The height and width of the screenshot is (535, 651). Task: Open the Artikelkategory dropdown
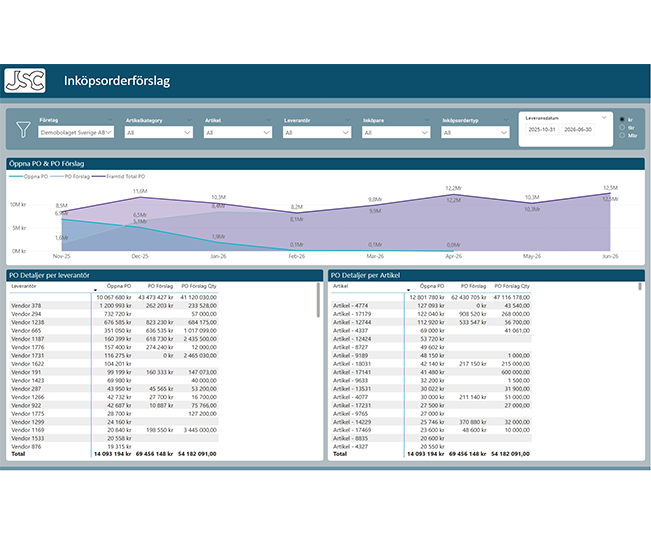tap(159, 132)
